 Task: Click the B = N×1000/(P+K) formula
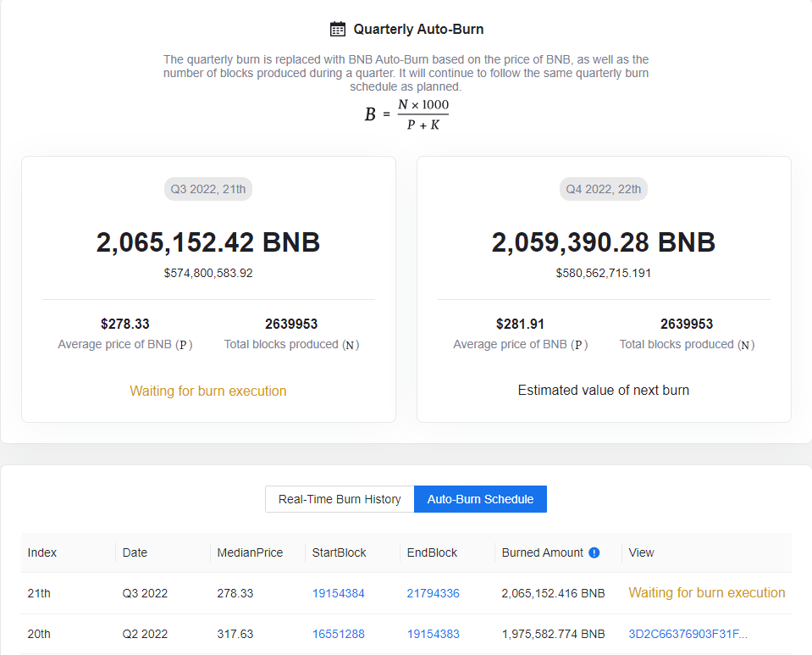pyautogui.click(x=406, y=114)
